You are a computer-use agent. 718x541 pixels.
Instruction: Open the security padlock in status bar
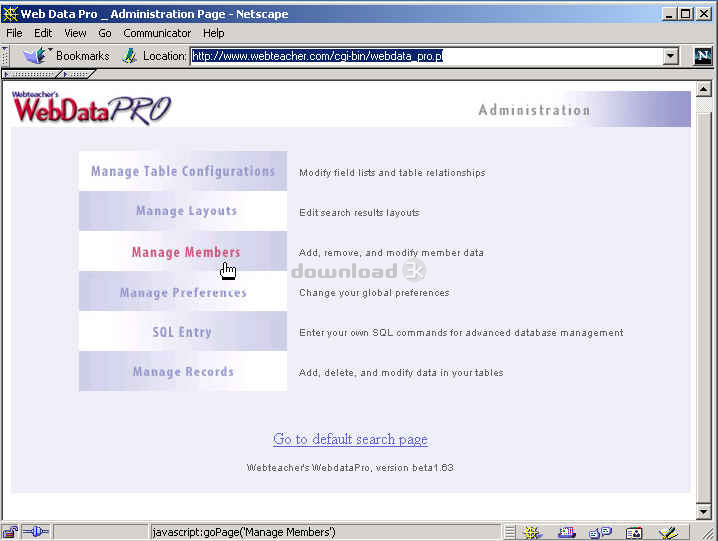pyautogui.click(x=10, y=532)
